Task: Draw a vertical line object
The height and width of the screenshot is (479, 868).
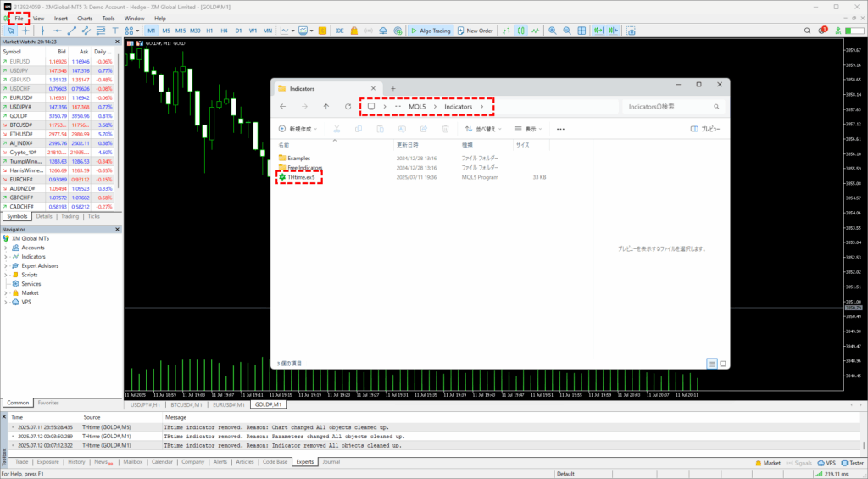Action: coord(42,31)
